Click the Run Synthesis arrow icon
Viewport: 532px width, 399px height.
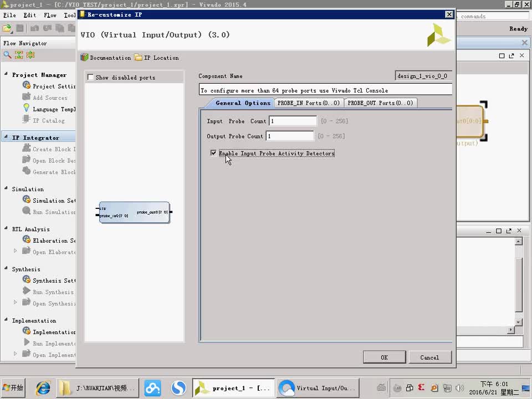point(27,291)
